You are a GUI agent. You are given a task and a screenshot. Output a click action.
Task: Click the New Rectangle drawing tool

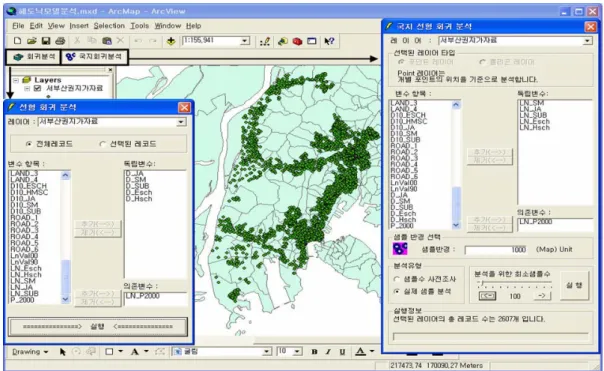pyautogui.click(x=109, y=352)
